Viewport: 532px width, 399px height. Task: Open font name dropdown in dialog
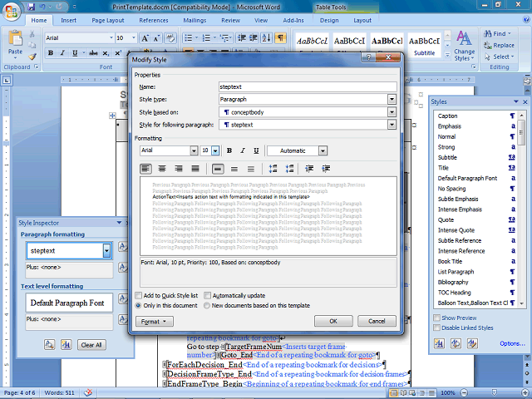pyautogui.click(x=194, y=150)
